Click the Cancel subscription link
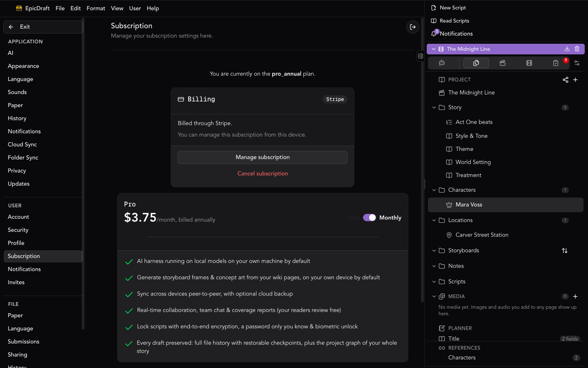Viewport: 588px width, 368px height. 263,174
